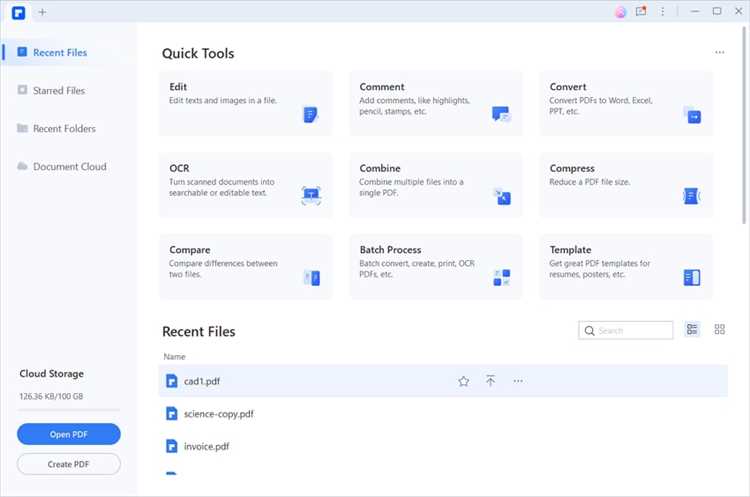This screenshot has height=497, width=750.
Task: Select the OCR card heading
Action: click(179, 168)
